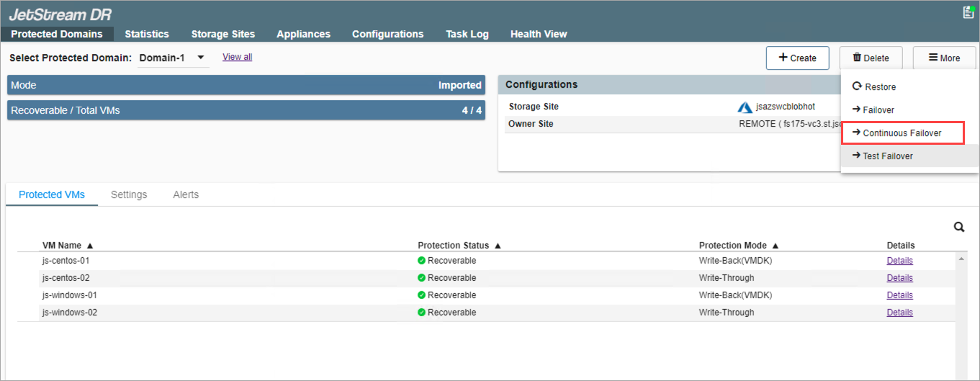Open the Domain-1 protected domain dropdown

pyautogui.click(x=200, y=58)
